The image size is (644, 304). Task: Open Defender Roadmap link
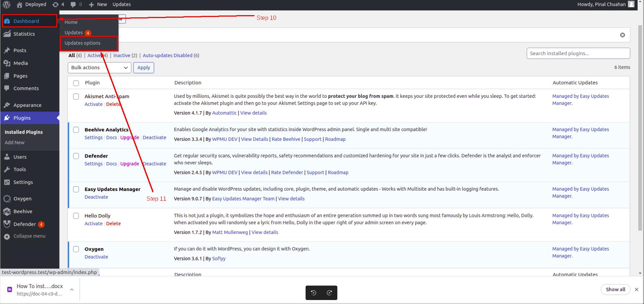338,173
